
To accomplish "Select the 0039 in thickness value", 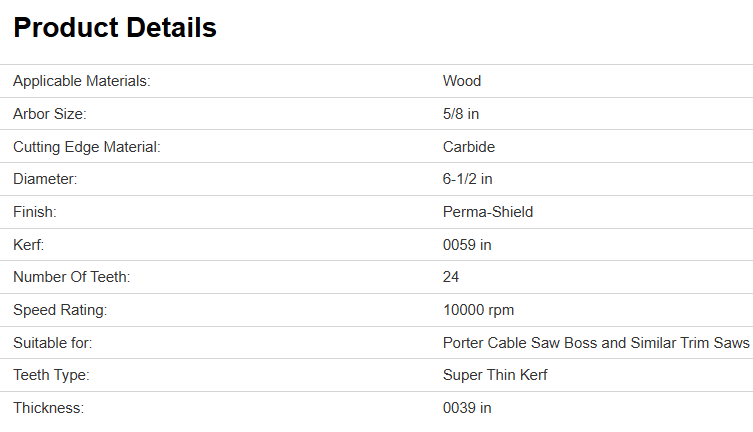I will coord(467,408).
